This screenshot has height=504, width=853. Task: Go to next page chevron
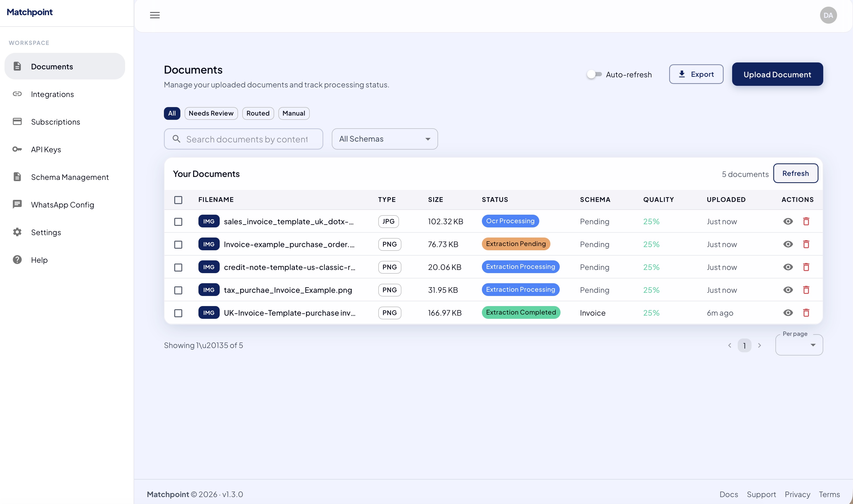pyautogui.click(x=759, y=345)
